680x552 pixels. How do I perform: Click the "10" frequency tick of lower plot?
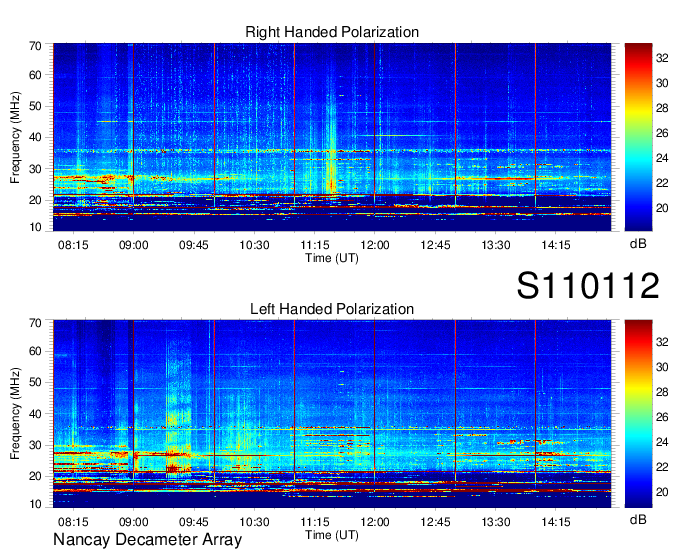[x=36, y=504]
